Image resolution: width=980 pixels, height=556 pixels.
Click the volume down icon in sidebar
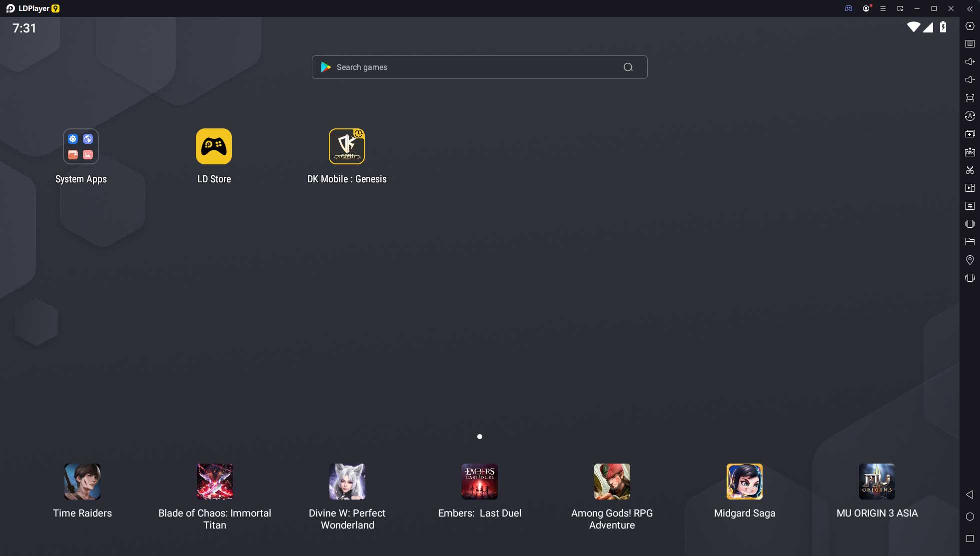click(970, 80)
